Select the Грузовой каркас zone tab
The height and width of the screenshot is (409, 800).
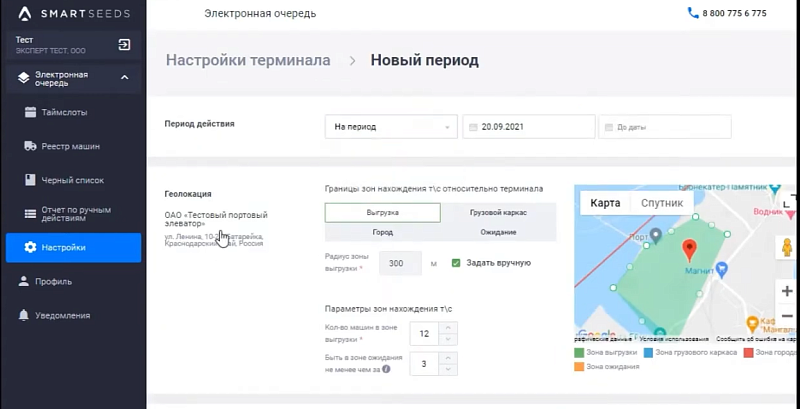(x=498, y=213)
